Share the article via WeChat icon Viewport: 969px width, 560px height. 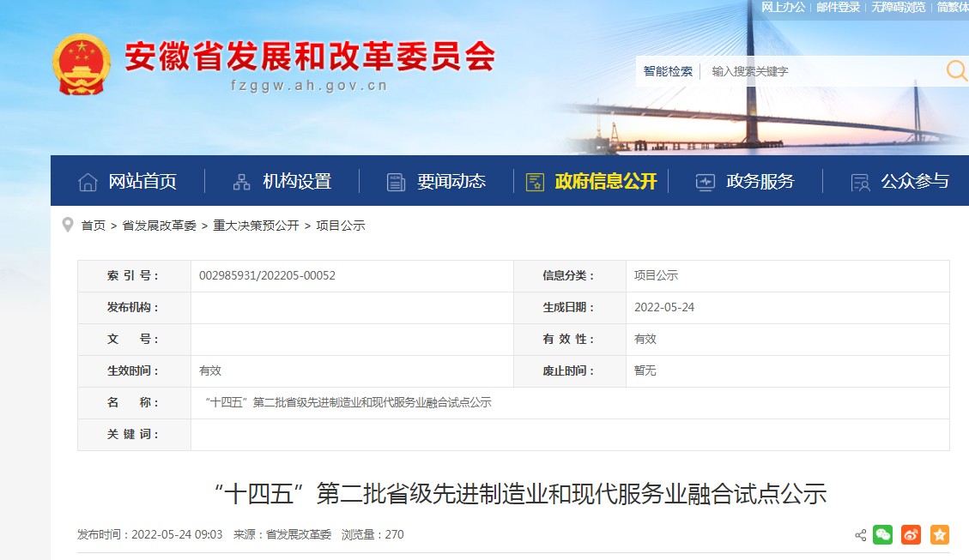(882, 534)
